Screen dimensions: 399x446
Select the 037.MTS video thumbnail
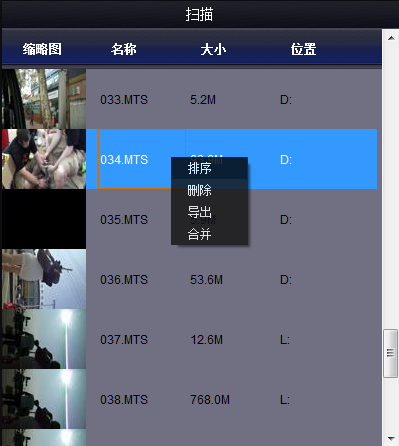coord(44,339)
